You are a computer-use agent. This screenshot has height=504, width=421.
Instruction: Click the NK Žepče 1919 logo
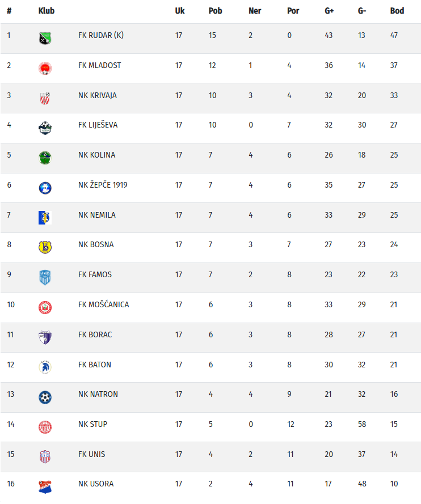tap(45, 188)
